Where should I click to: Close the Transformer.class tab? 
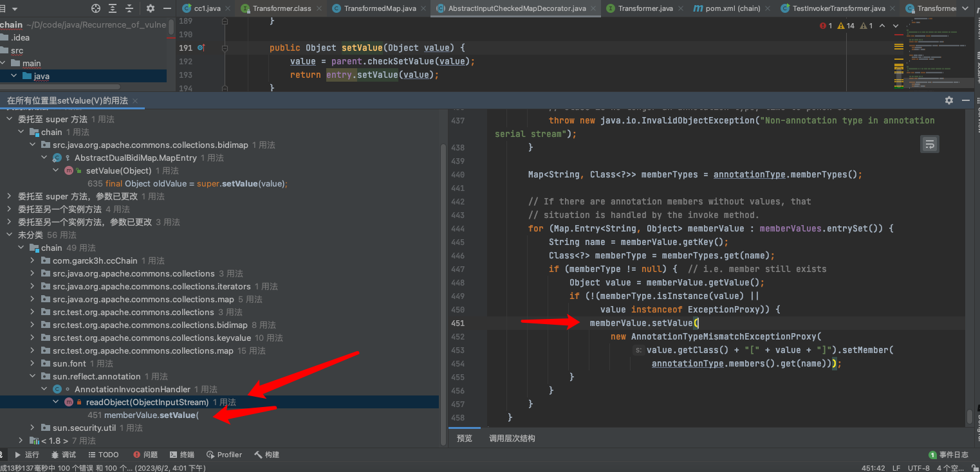(x=319, y=8)
